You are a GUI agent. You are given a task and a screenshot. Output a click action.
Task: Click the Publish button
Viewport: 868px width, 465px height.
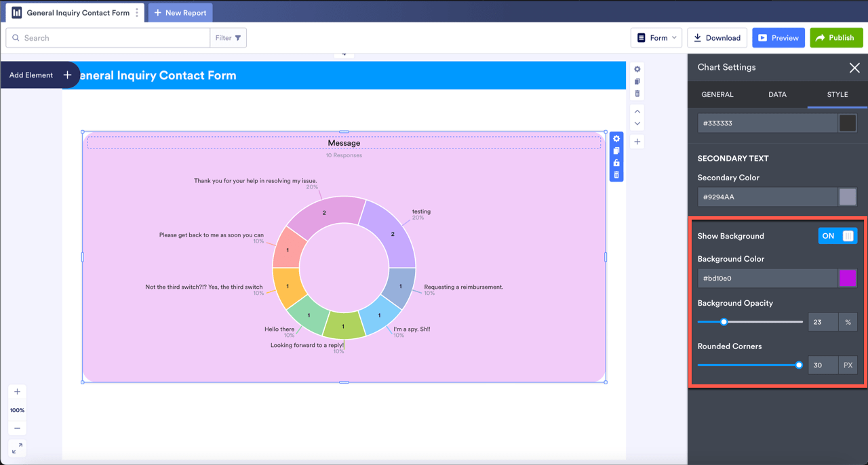pos(835,38)
